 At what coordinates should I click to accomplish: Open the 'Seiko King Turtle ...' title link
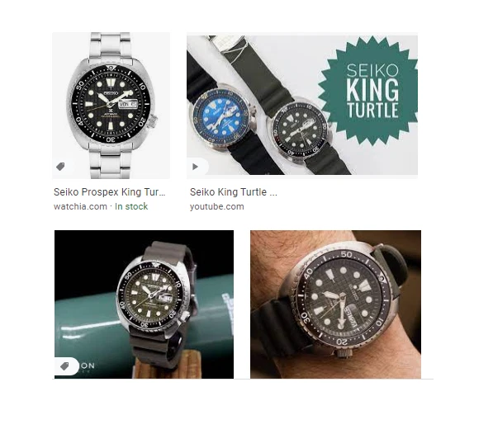point(234,192)
